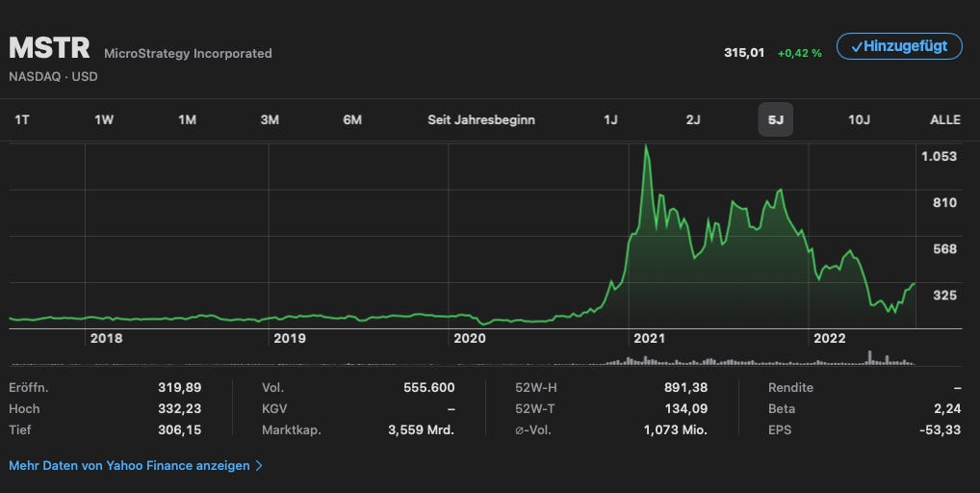Click the 2020 axis label
This screenshot has height=493, width=980.
coord(470,338)
